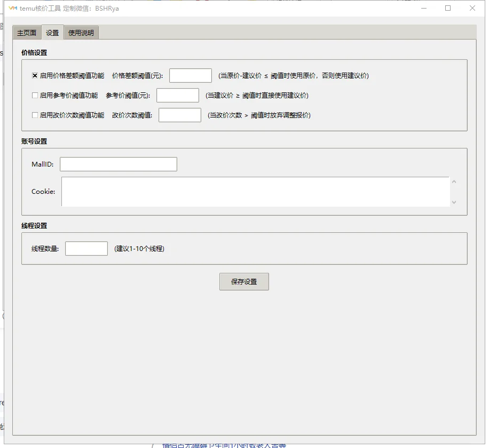Screen dimensions: 489x448
Task: Click into the Cookie text area
Action: [x=255, y=191]
